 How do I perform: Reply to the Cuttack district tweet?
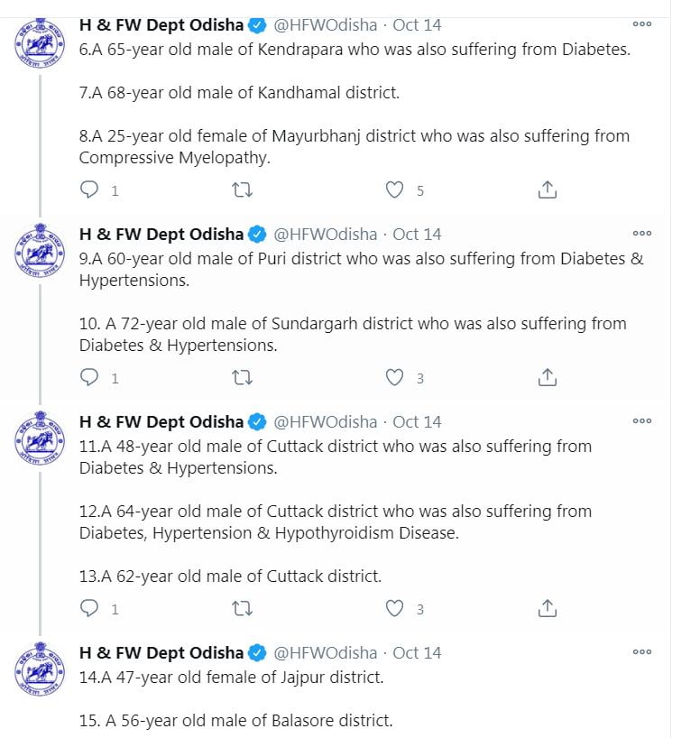[90, 609]
